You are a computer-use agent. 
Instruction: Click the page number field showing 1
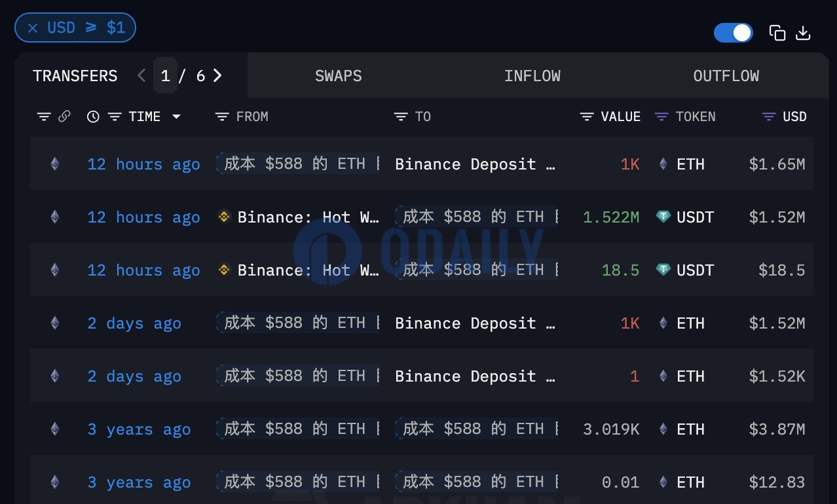[x=165, y=76]
